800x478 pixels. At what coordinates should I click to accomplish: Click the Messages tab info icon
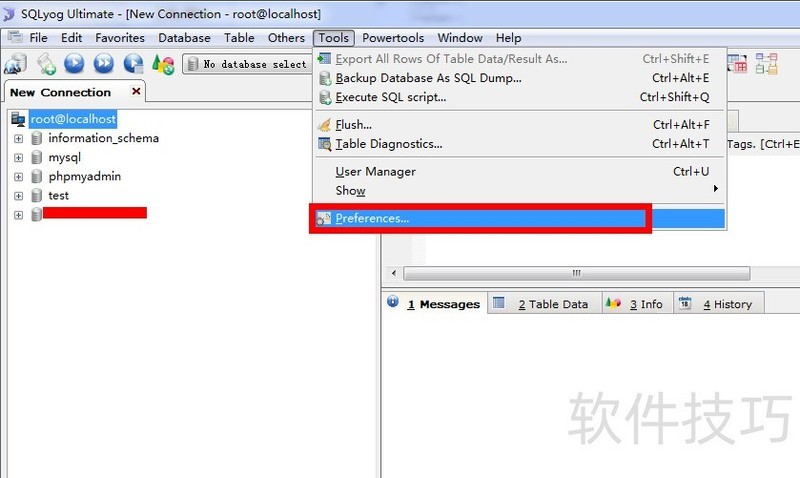tap(392, 301)
